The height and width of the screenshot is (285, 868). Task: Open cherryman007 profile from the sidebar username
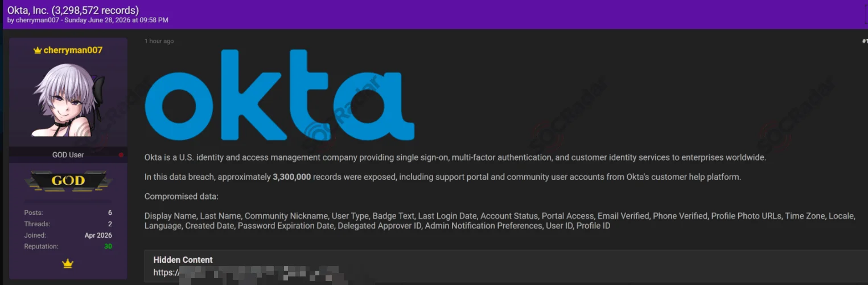coord(73,50)
